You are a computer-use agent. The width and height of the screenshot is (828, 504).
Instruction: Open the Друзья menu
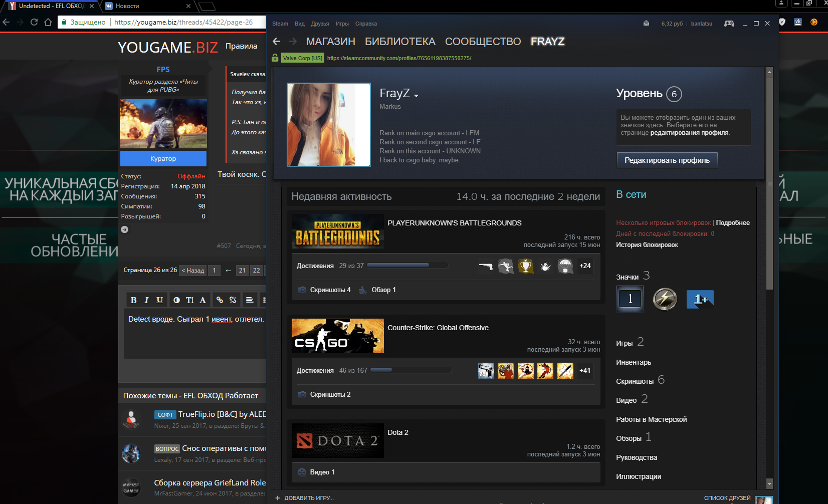(320, 24)
